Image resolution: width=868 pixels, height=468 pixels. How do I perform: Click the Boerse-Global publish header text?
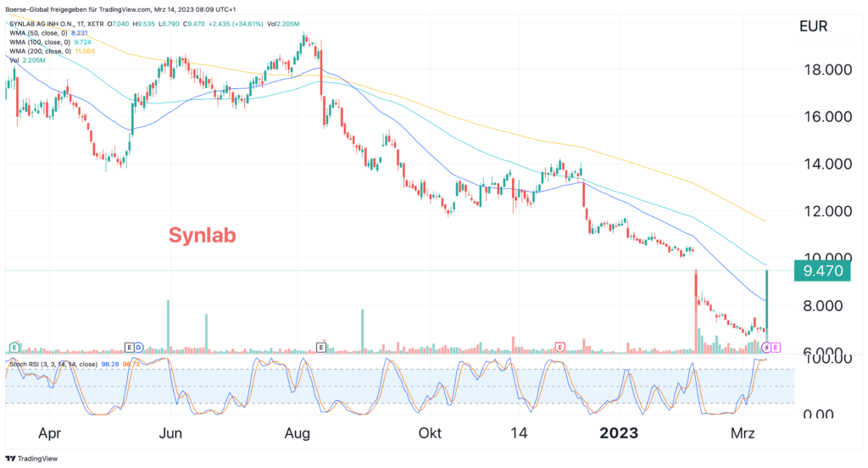click(120, 9)
